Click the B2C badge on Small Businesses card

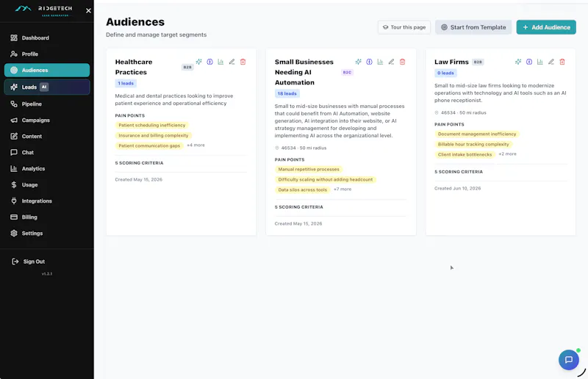347,72
